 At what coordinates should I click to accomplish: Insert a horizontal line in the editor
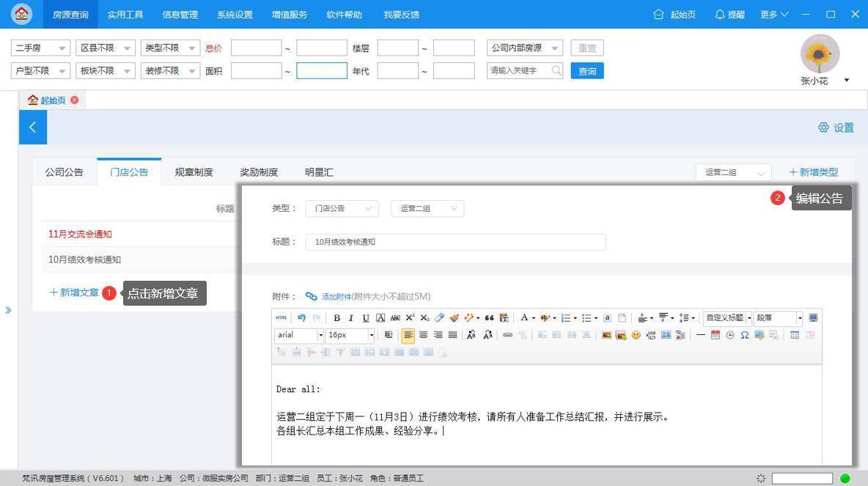pyautogui.click(x=700, y=335)
